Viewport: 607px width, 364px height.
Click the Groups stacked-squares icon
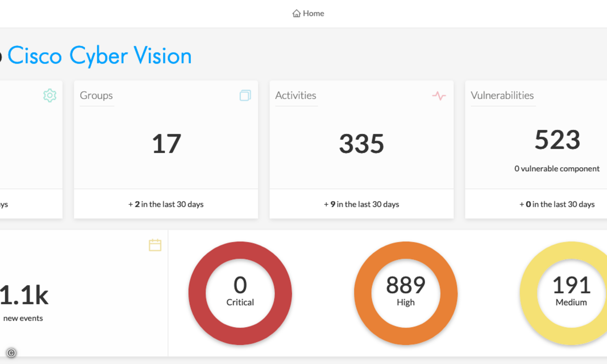pyautogui.click(x=245, y=96)
